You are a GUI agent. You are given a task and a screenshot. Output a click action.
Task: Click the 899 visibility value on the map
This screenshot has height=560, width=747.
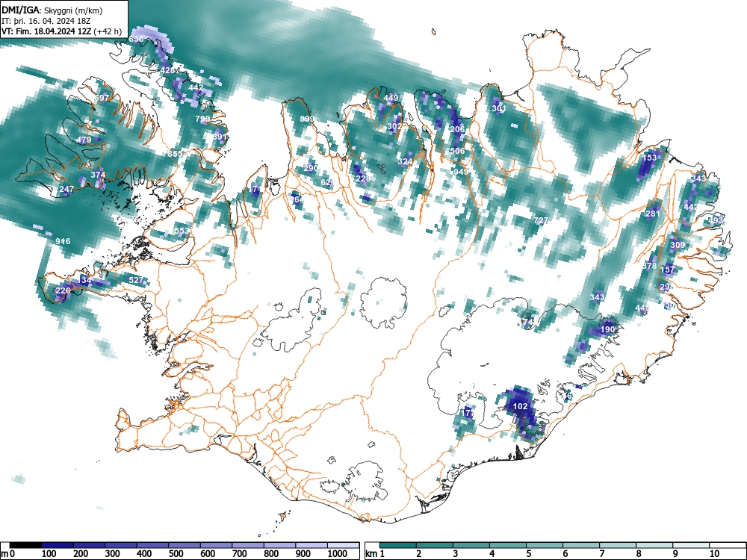click(307, 119)
